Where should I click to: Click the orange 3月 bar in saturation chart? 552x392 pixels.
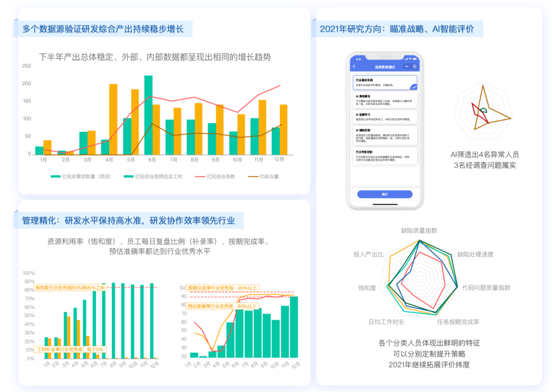[x=69, y=337]
